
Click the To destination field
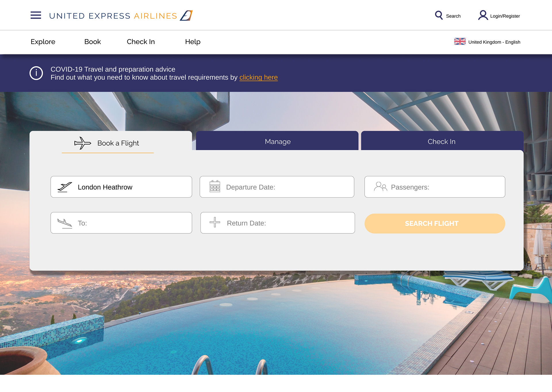click(x=121, y=223)
